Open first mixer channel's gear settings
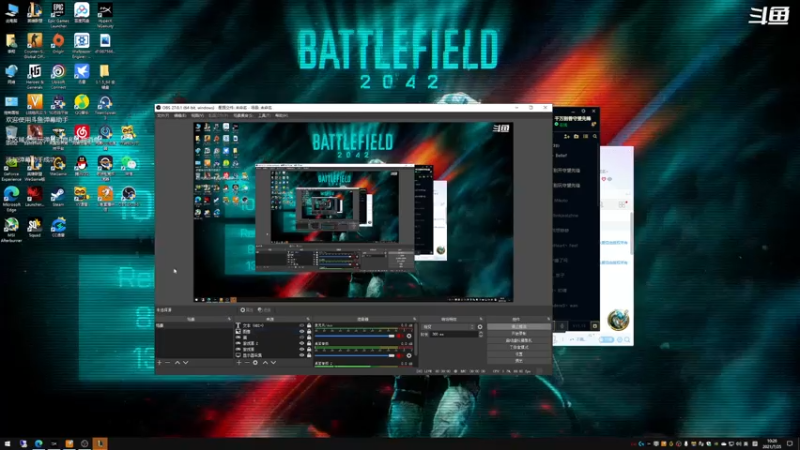The height and width of the screenshot is (450, 800). click(409, 336)
